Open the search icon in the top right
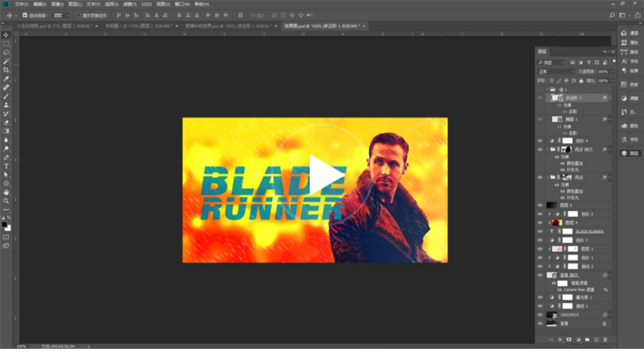The width and height of the screenshot is (644, 354). (x=612, y=15)
